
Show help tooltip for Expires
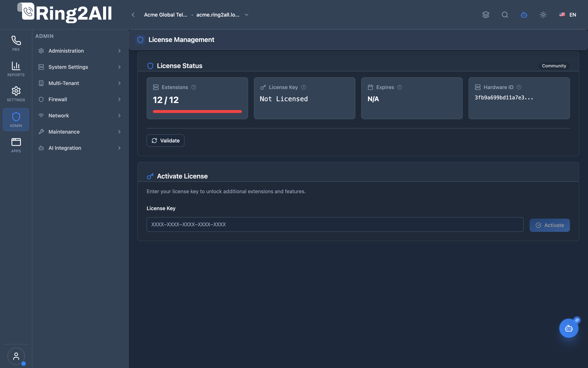point(399,87)
